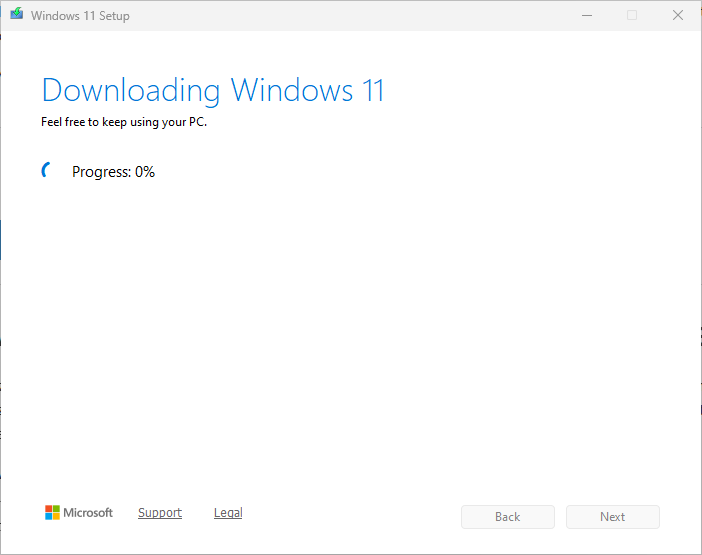Screen dimensions: 702x555
Task: Click the 'Progress:' label
Action: click(102, 172)
